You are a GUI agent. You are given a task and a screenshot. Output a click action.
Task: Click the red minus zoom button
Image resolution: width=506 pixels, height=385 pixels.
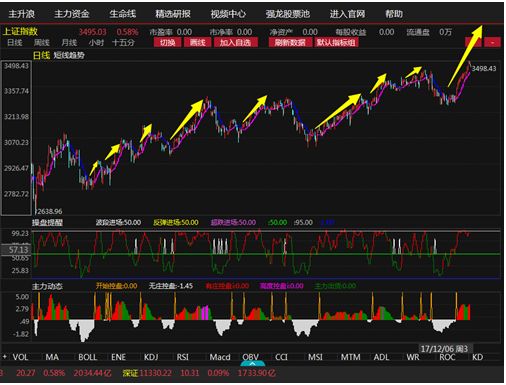click(x=492, y=42)
